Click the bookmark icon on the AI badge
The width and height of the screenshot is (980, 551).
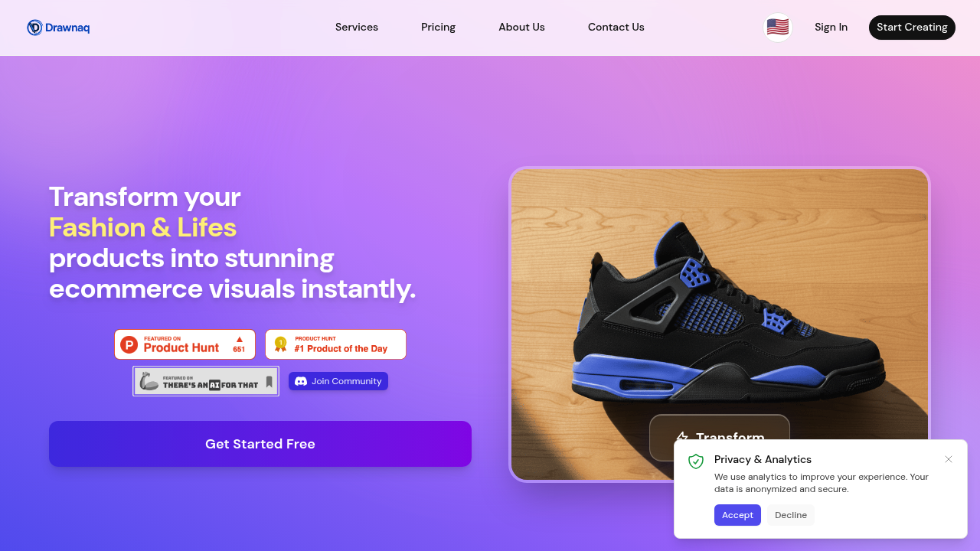click(x=269, y=381)
